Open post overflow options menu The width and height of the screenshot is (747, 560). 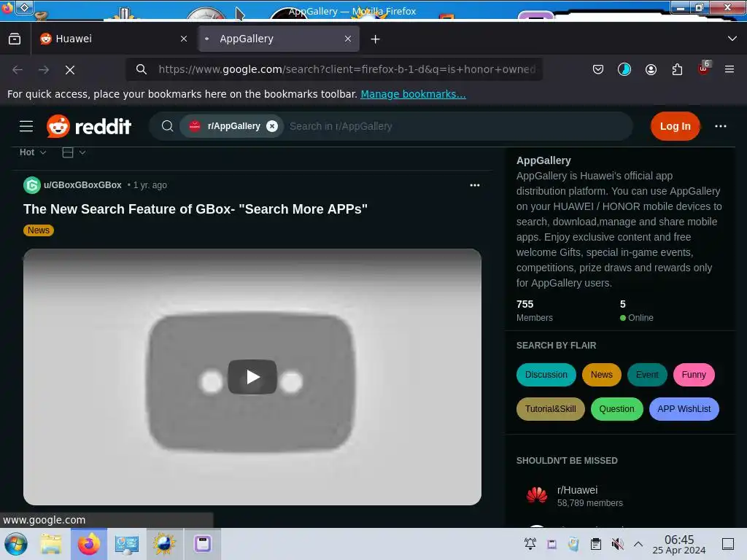[x=474, y=185]
